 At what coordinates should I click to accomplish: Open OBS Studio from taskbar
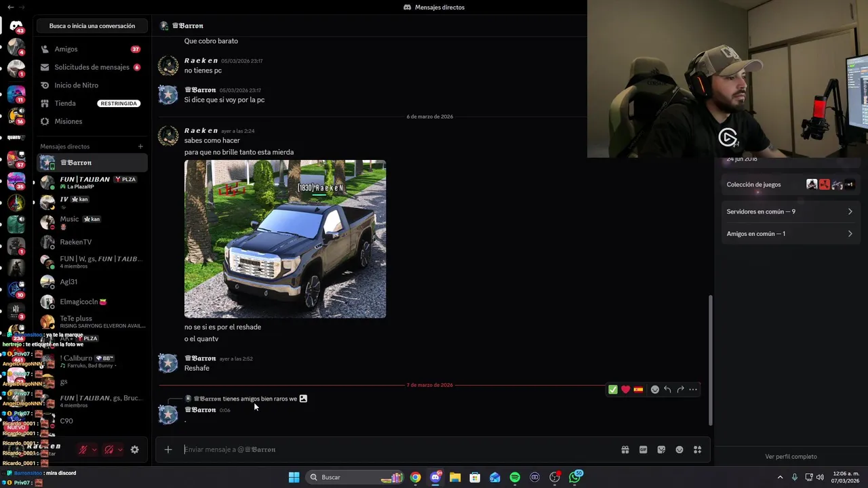(x=555, y=477)
